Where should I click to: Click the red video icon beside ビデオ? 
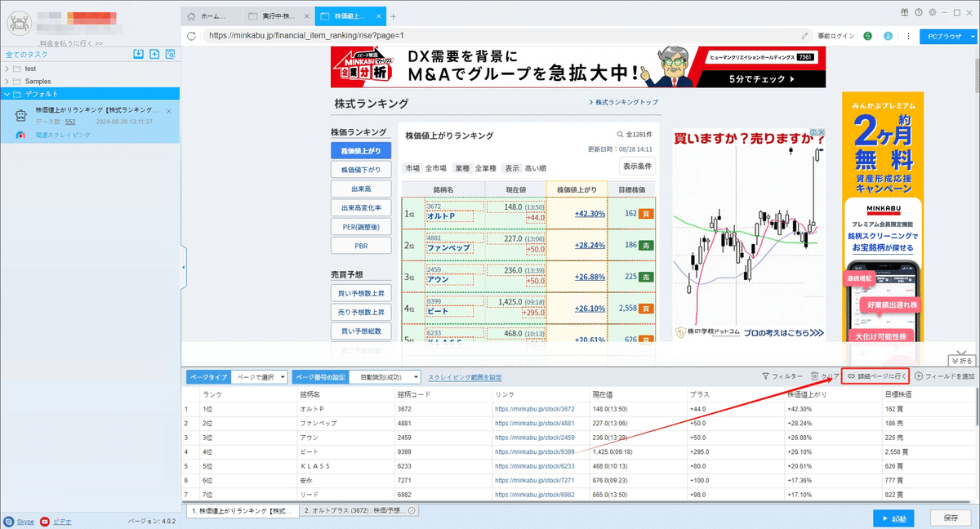[x=45, y=521]
